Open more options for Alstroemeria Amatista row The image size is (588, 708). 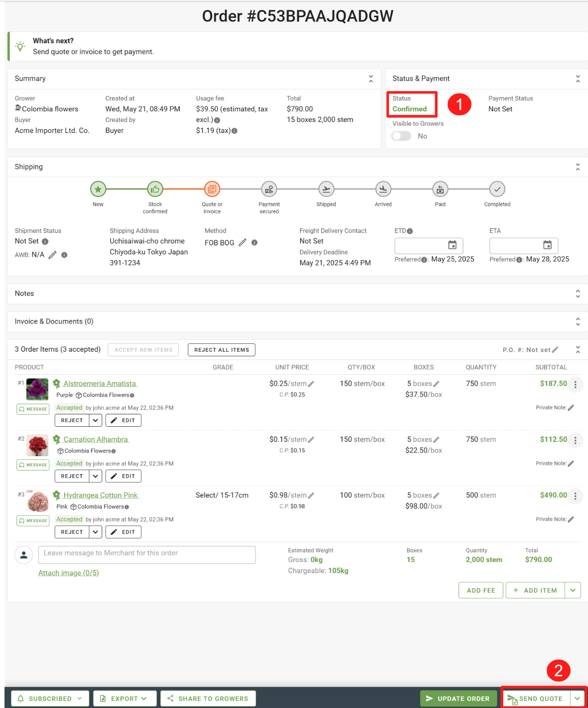575,384
